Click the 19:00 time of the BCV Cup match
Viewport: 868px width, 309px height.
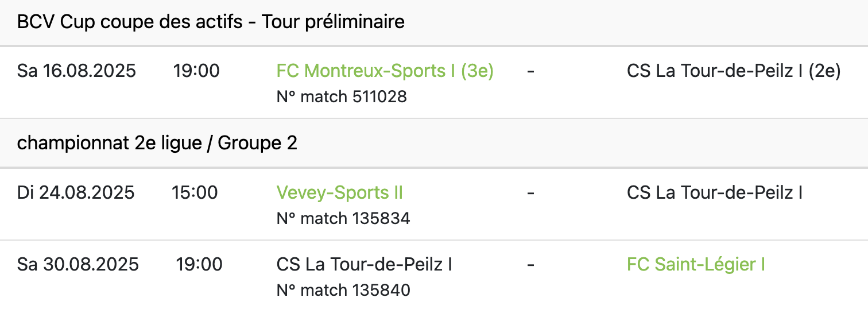point(196,71)
